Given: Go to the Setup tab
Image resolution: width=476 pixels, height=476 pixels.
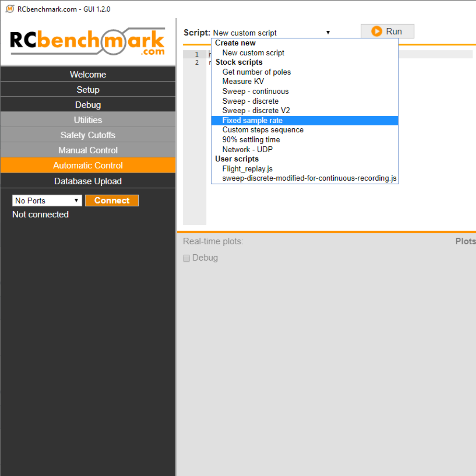Looking at the screenshot, I should (x=88, y=89).
